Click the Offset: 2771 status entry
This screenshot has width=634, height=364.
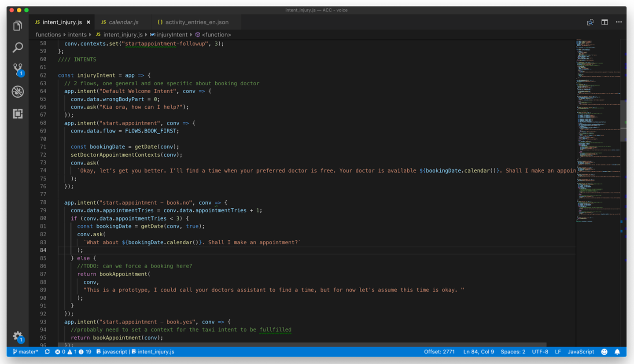coord(439,352)
